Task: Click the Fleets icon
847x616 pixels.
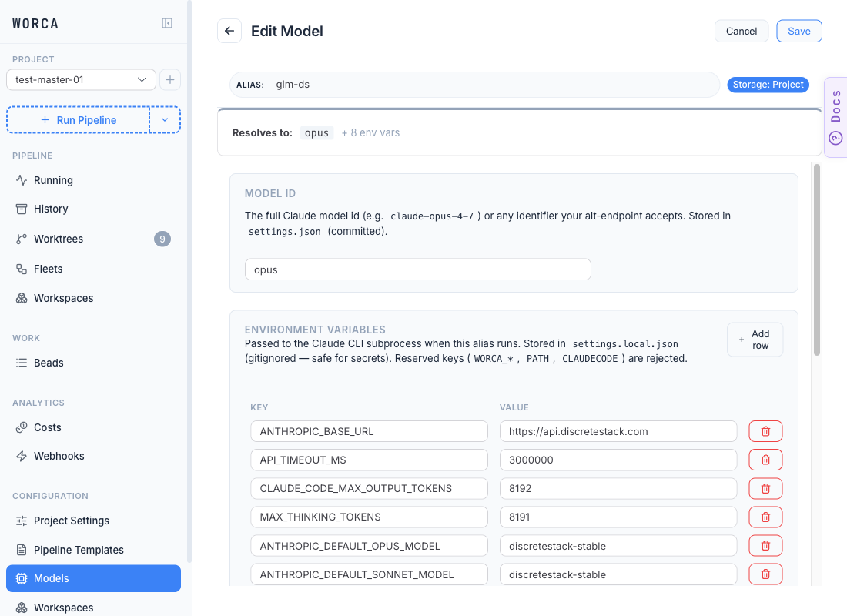Action: pos(22,269)
